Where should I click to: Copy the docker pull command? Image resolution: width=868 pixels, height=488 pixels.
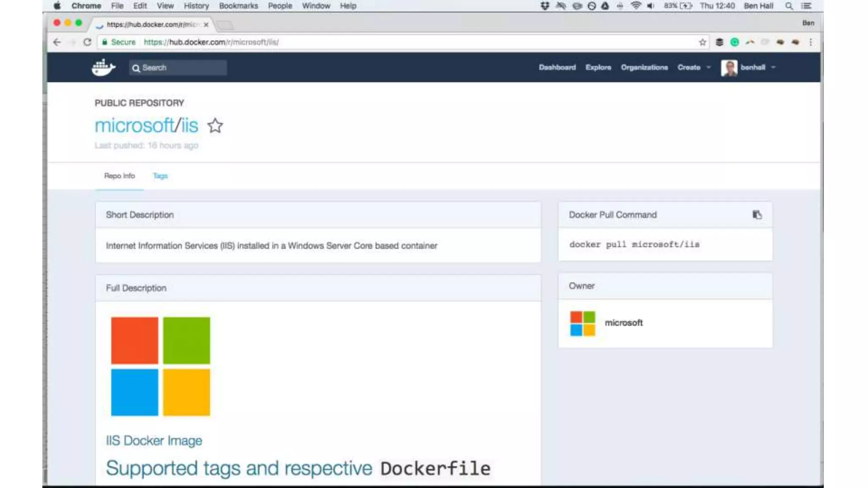point(757,215)
